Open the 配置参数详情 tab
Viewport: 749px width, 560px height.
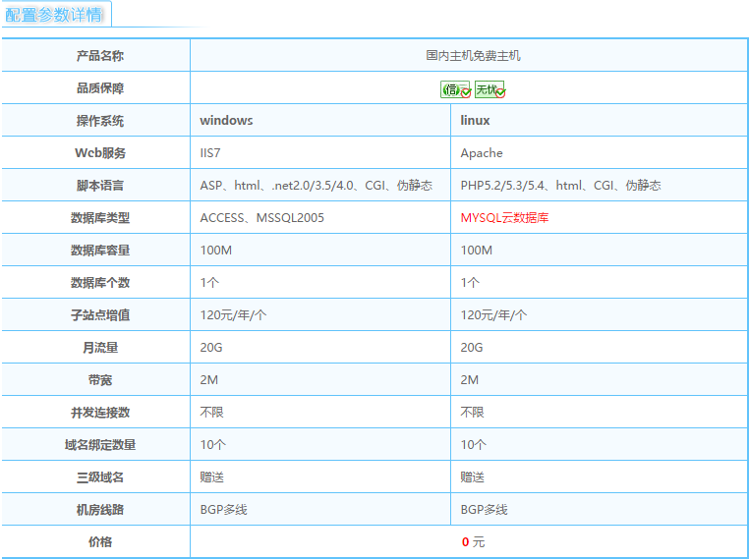pyautogui.click(x=54, y=14)
